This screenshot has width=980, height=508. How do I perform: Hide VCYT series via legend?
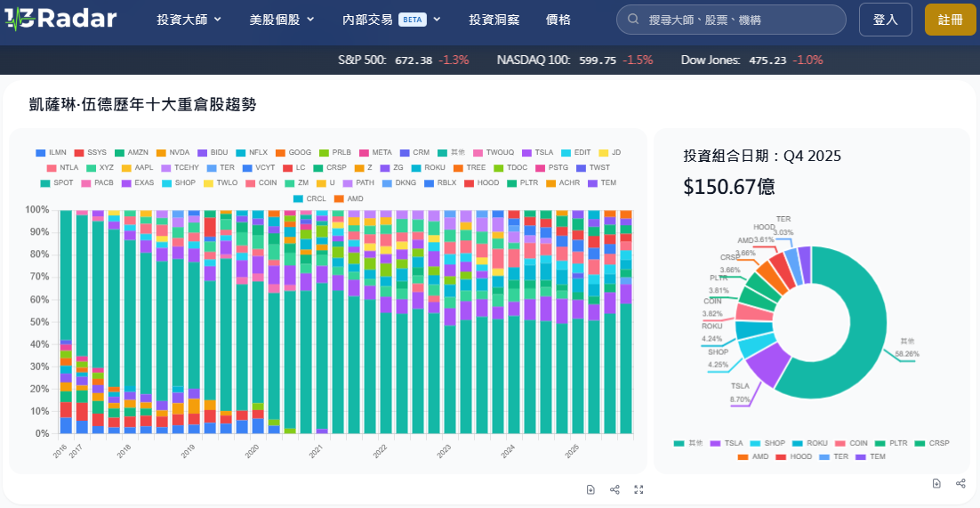point(258,167)
